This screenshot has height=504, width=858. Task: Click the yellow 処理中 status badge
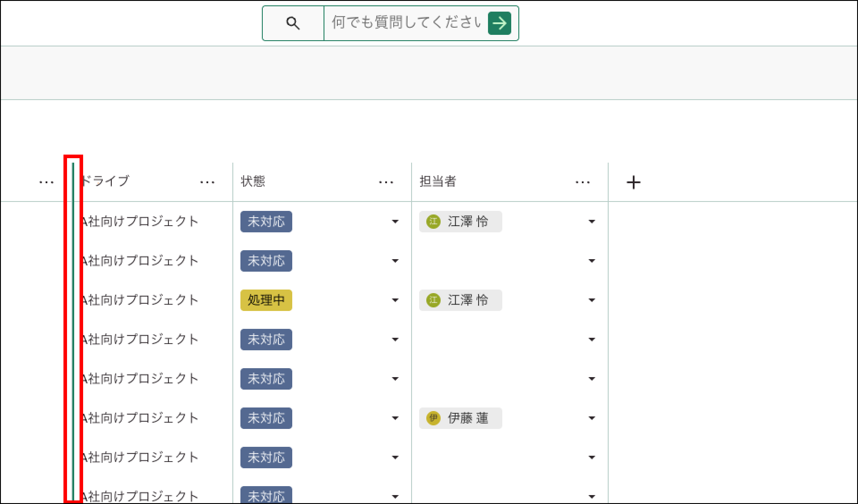(266, 300)
